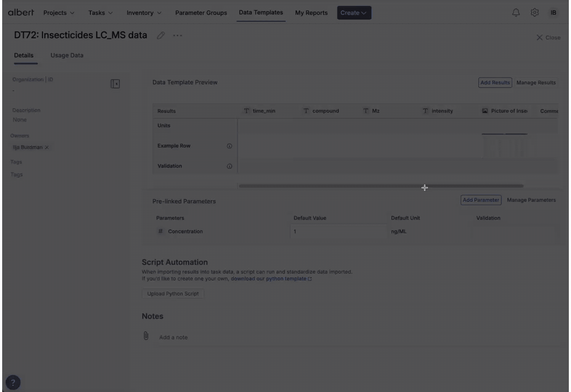Image resolution: width=571 pixels, height=392 pixels.
Task: Click the Add Results button
Action: pyautogui.click(x=495, y=83)
